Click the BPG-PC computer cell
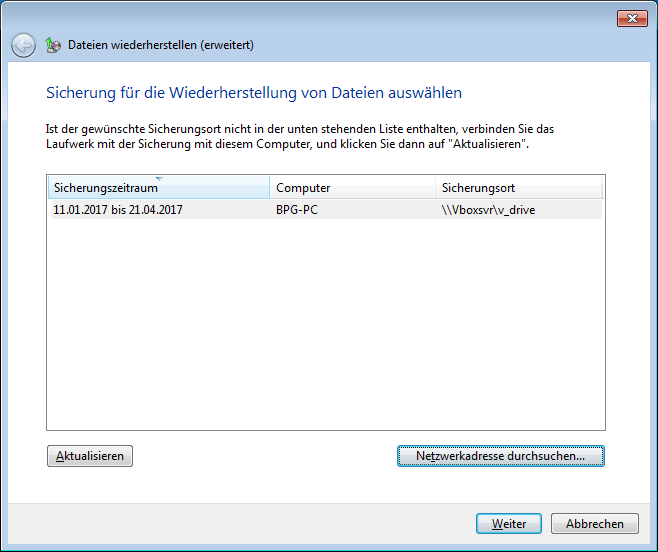This screenshot has width=658, height=552. tap(298, 210)
